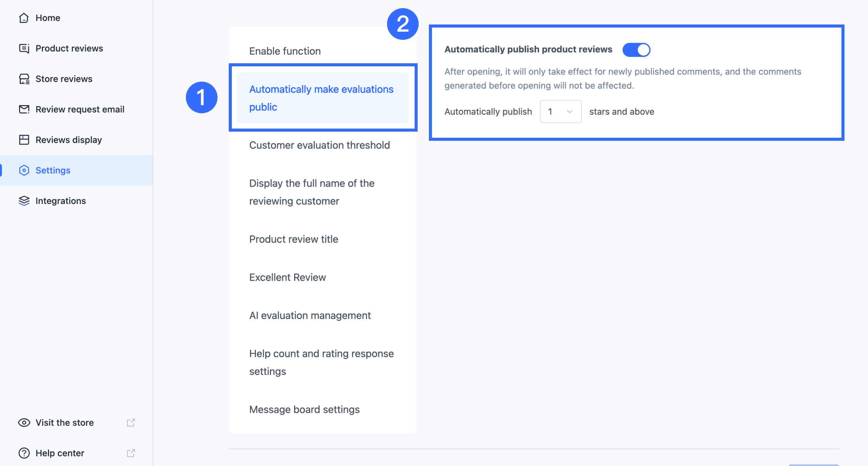Open the Customer evaluation threshold section
868x466 pixels.
[319, 145]
